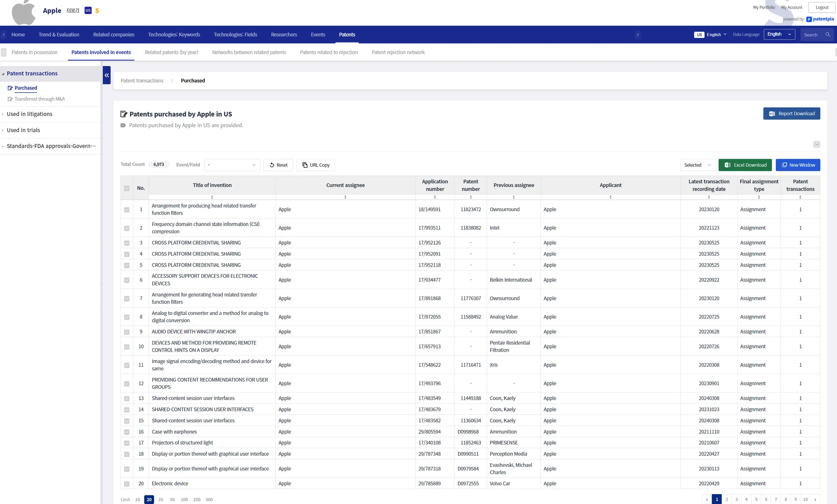The height and width of the screenshot is (504, 837).
Task: Switch to Patents related to rejection tab
Action: tap(329, 52)
